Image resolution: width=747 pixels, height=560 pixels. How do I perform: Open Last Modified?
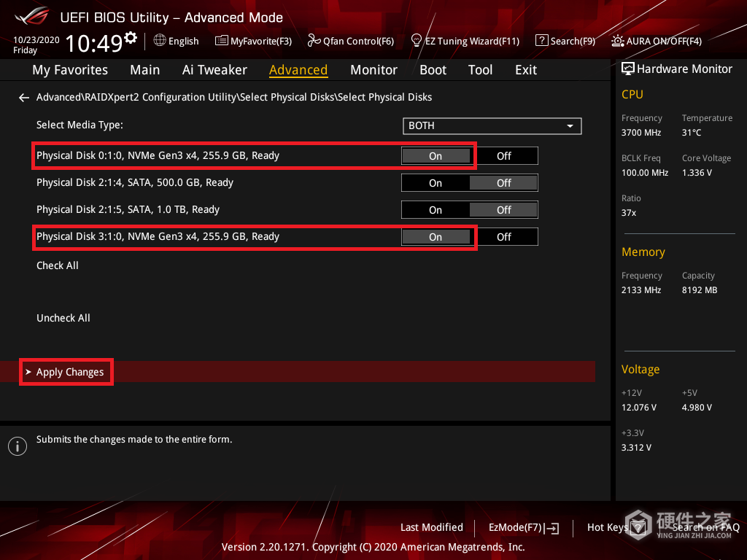tap(432, 528)
